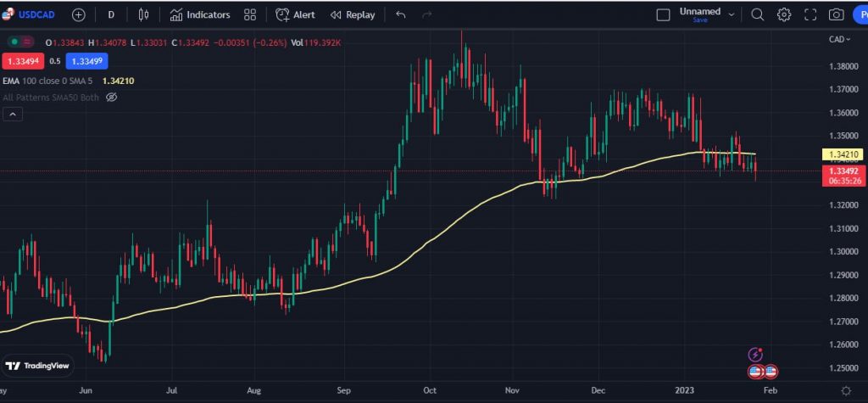Viewport: 868px width, 403px height.
Task: Start bar Replay mode
Action: coord(352,14)
